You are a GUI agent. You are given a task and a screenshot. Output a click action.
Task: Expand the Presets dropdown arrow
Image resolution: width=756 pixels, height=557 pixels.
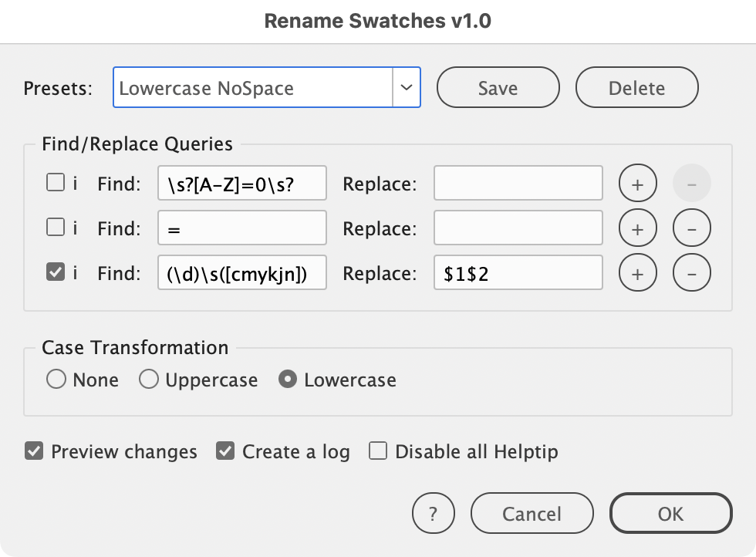[407, 87]
